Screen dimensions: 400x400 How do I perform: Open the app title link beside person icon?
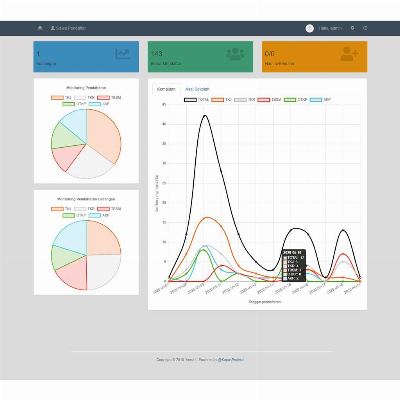tap(68, 28)
